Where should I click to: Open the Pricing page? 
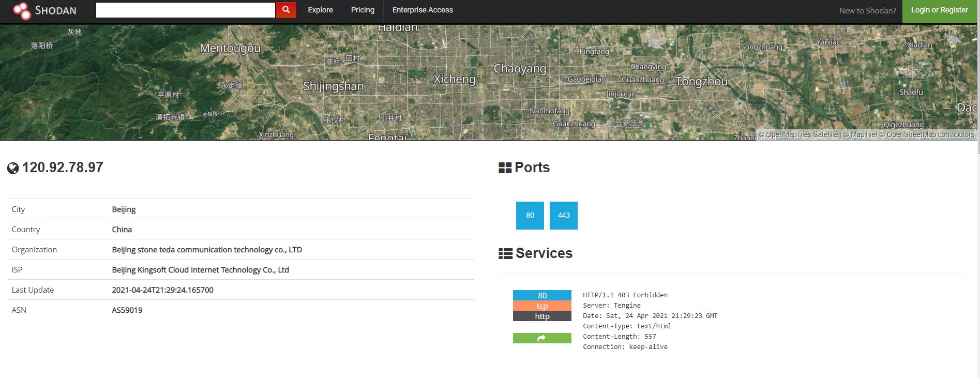point(363,10)
